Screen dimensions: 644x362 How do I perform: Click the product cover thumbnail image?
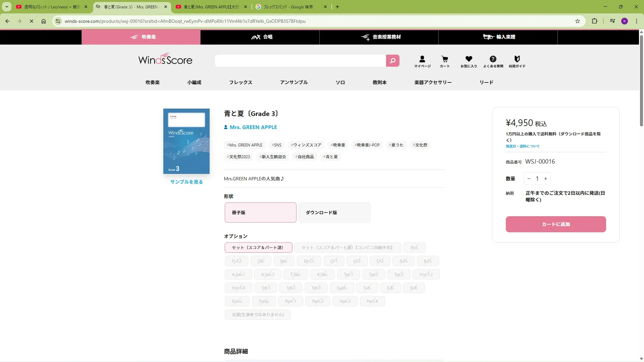coord(186,141)
